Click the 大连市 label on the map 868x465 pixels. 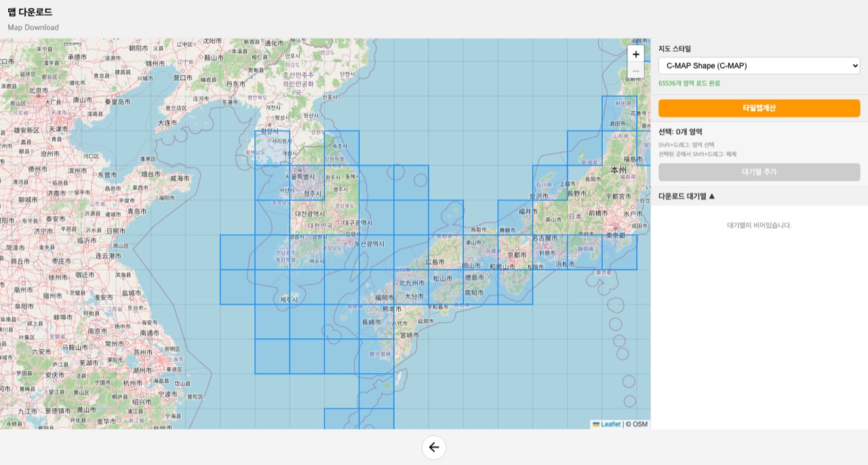point(167,123)
